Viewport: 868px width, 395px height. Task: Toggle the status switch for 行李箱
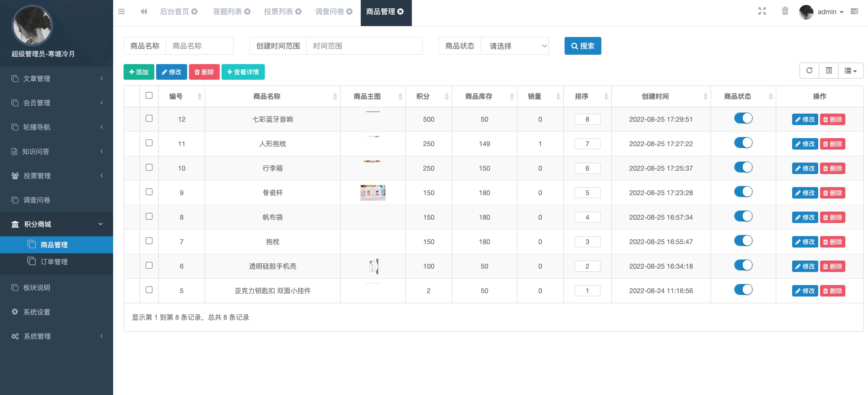click(x=743, y=167)
